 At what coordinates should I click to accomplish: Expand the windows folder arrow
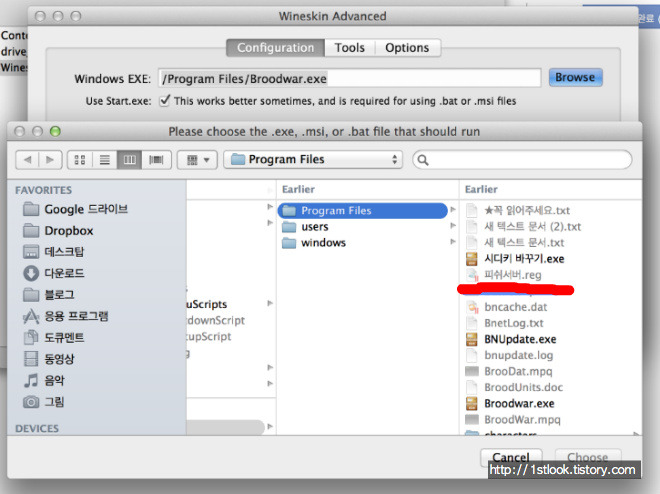[453, 242]
